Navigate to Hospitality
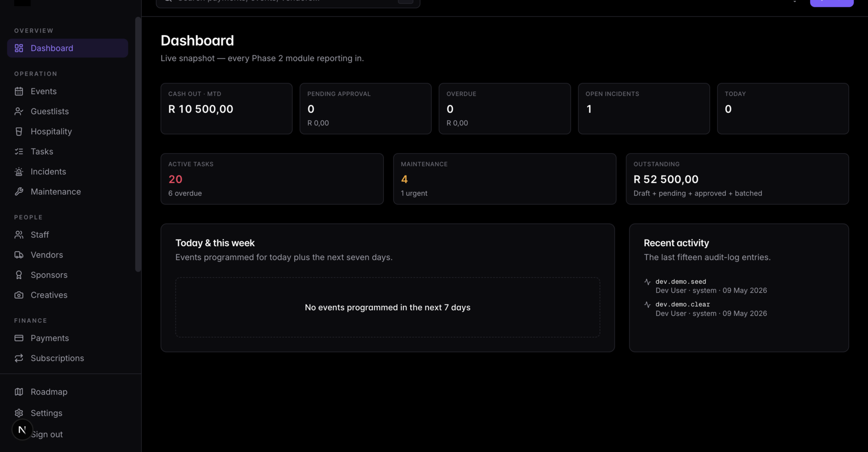The image size is (868, 452). [68, 131]
